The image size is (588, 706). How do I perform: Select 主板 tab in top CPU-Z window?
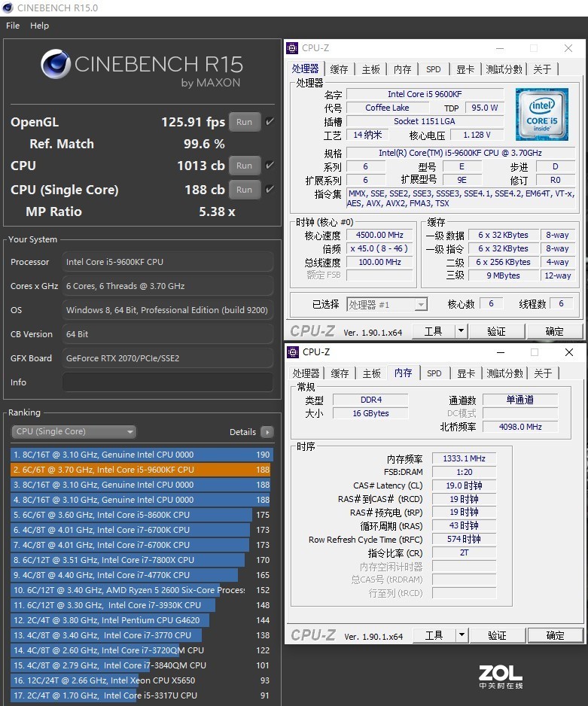[x=371, y=69]
